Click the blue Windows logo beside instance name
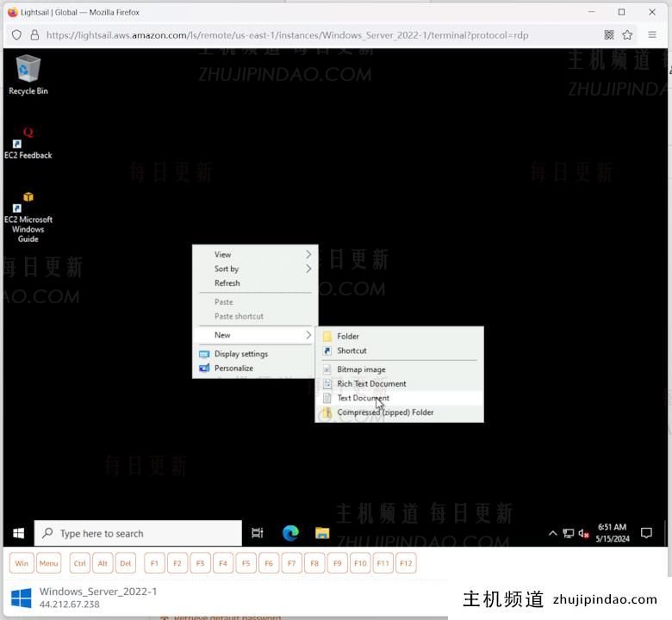The width and height of the screenshot is (672, 620). click(x=21, y=598)
